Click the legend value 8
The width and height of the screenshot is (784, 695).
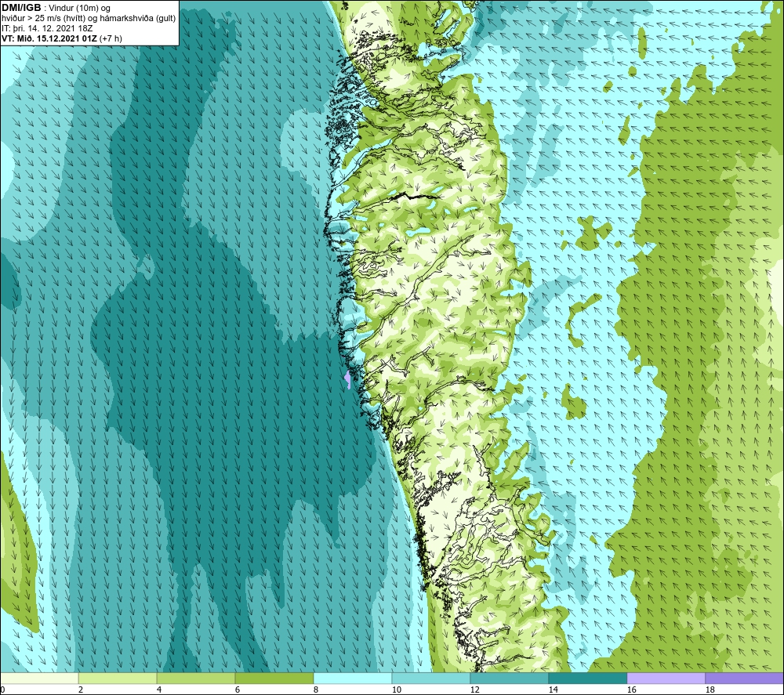coord(315,690)
